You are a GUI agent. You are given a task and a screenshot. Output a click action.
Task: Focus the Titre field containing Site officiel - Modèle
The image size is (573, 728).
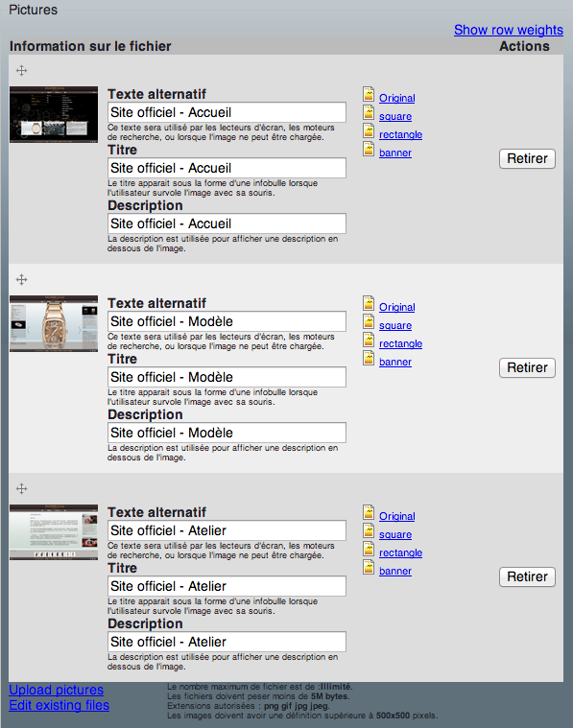point(227,377)
